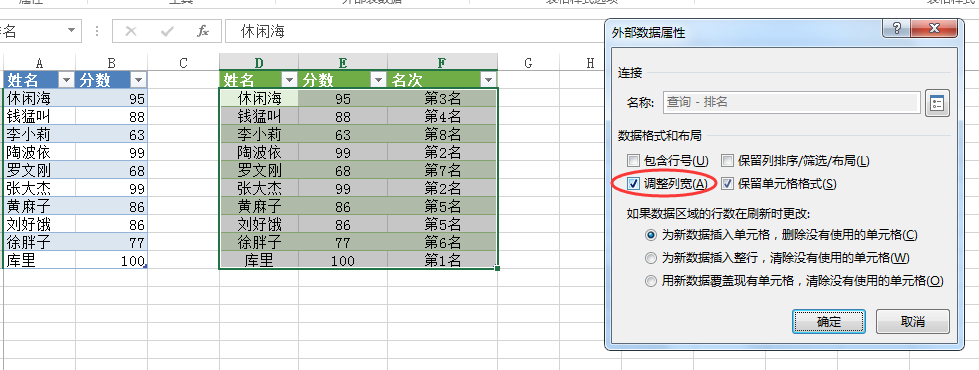This screenshot has width=979, height=370.
Task: Select 为新数据插入整行 radio option
Action: coord(651,258)
